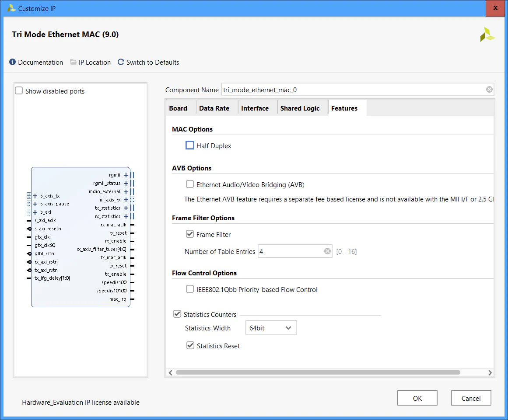Confirm customization with OK
Viewport: 508px width, 420px height.
[417, 398]
